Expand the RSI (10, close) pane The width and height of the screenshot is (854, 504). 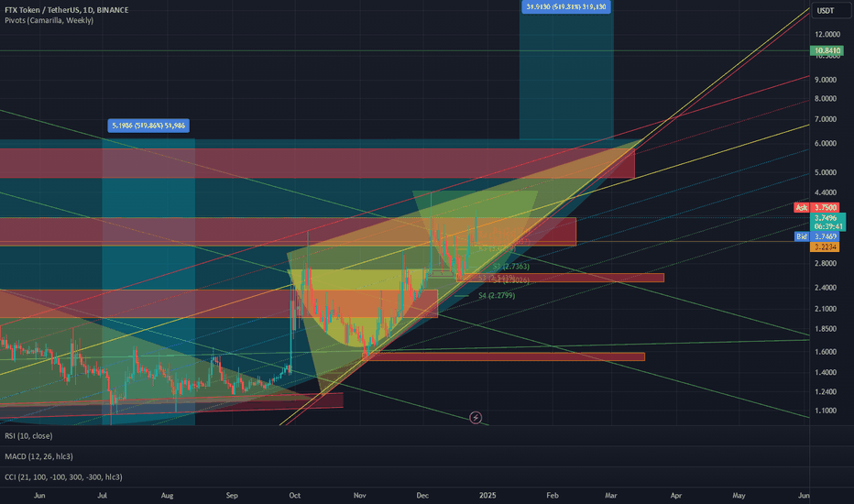point(28,436)
